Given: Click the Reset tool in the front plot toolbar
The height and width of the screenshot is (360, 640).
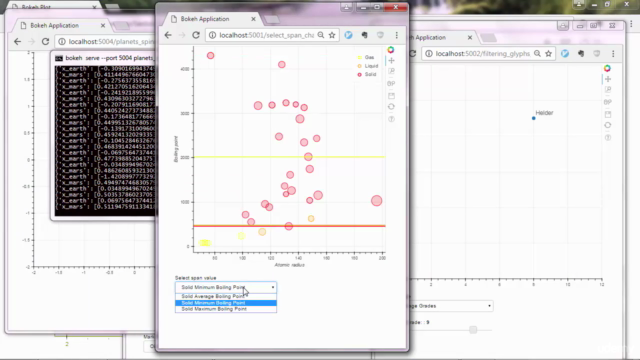Looking at the screenshot, I should pyautogui.click(x=391, y=107).
